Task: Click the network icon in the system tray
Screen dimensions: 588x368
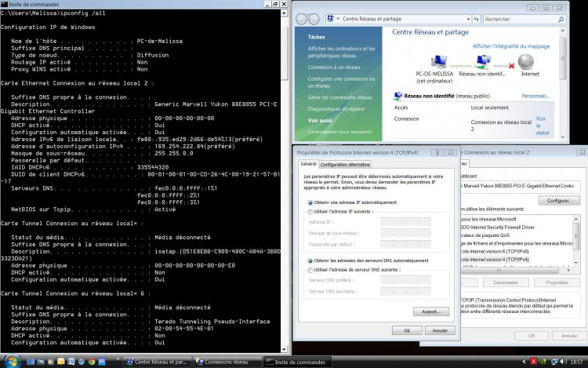Action: click(554, 362)
